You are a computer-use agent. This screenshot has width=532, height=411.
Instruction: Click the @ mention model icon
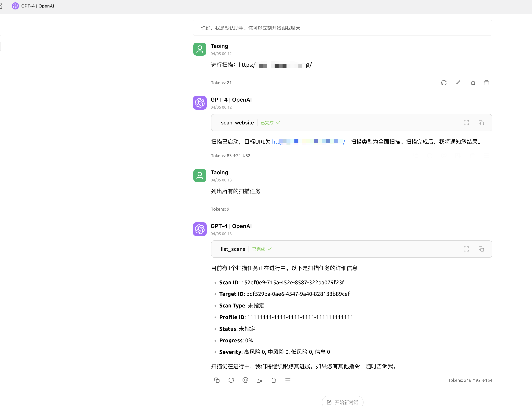point(245,380)
